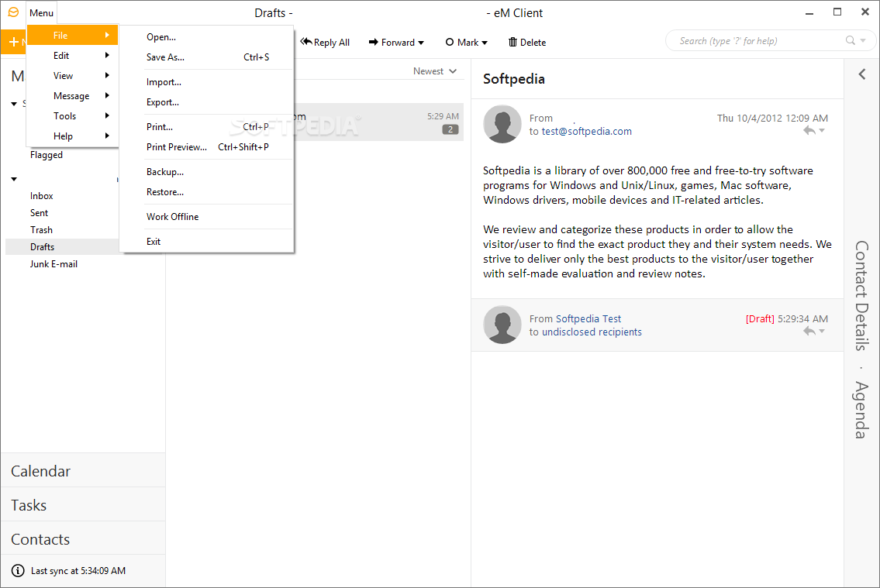This screenshot has width=880, height=588.
Task: Click Delete trash icon in toolbar
Action: 512,42
